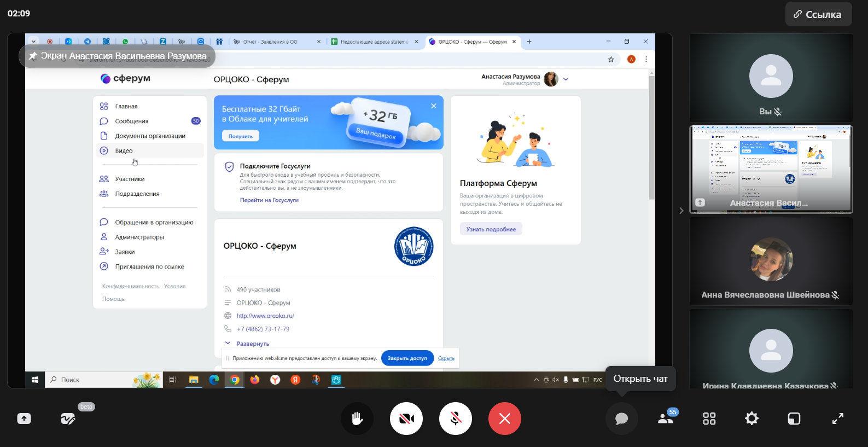Image resolution: width=868 pixels, height=447 pixels.
Task: Switch to grid layout view
Action: 709,419
